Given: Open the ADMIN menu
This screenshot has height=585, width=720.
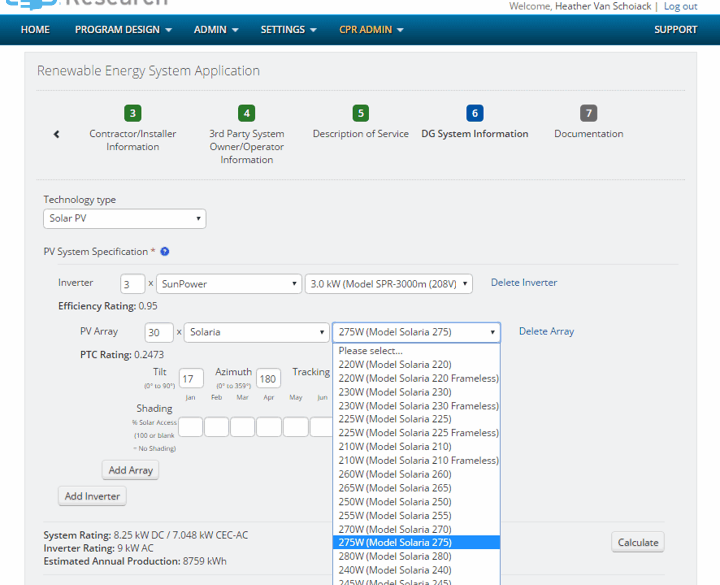Looking at the screenshot, I should 216,30.
